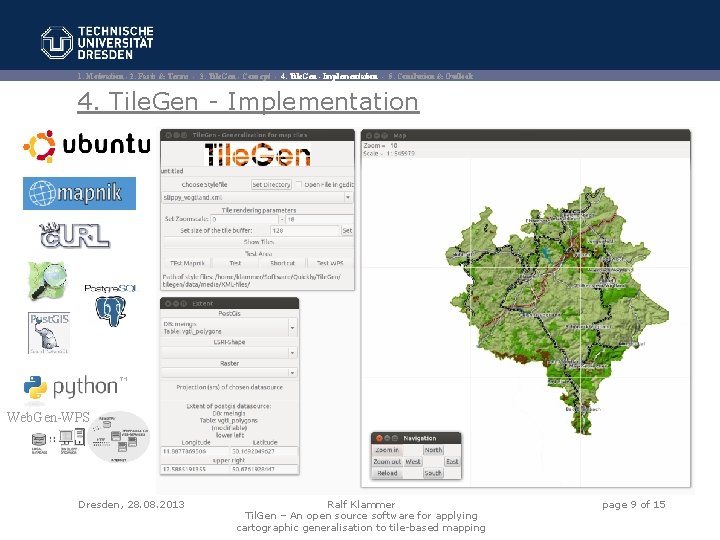Click the Show Tiles button
720x540 pixels.
coord(258,242)
